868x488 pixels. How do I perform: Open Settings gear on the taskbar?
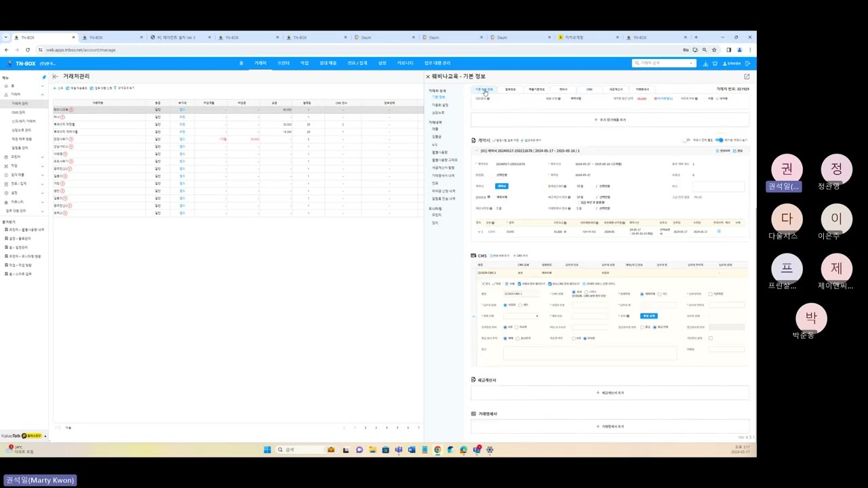pyautogui.click(x=490, y=449)
